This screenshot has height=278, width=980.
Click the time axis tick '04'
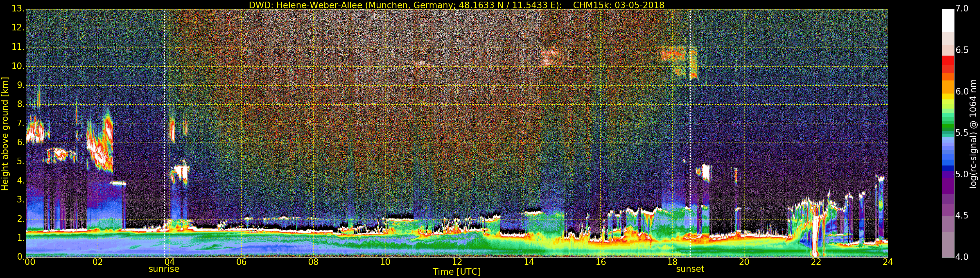(169, 262)
